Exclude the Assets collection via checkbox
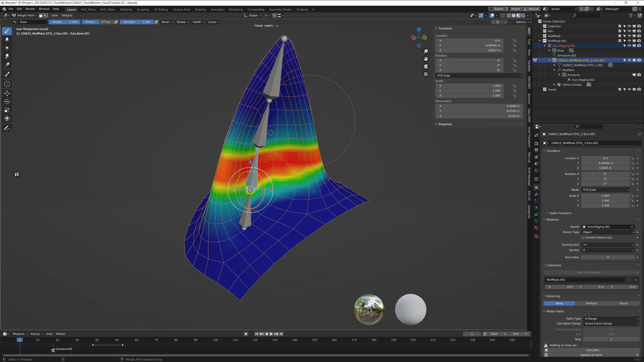Image resolution: width=644 pixels, height=362 pixels. [620, 89]
